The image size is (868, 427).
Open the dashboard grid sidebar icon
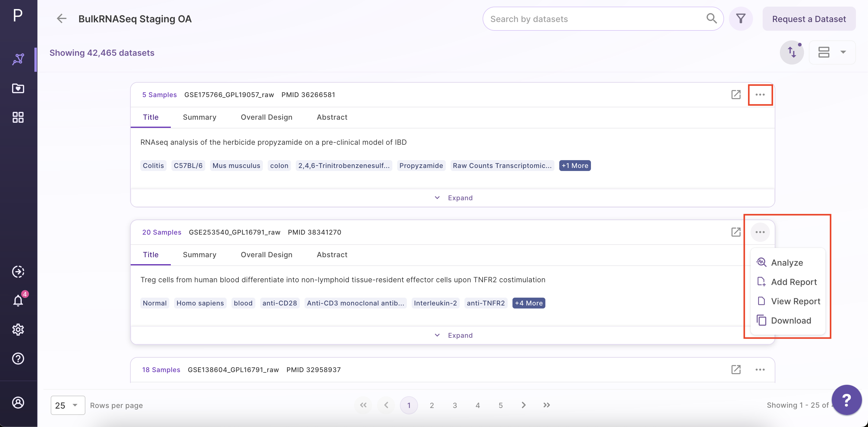pos(18,117)
